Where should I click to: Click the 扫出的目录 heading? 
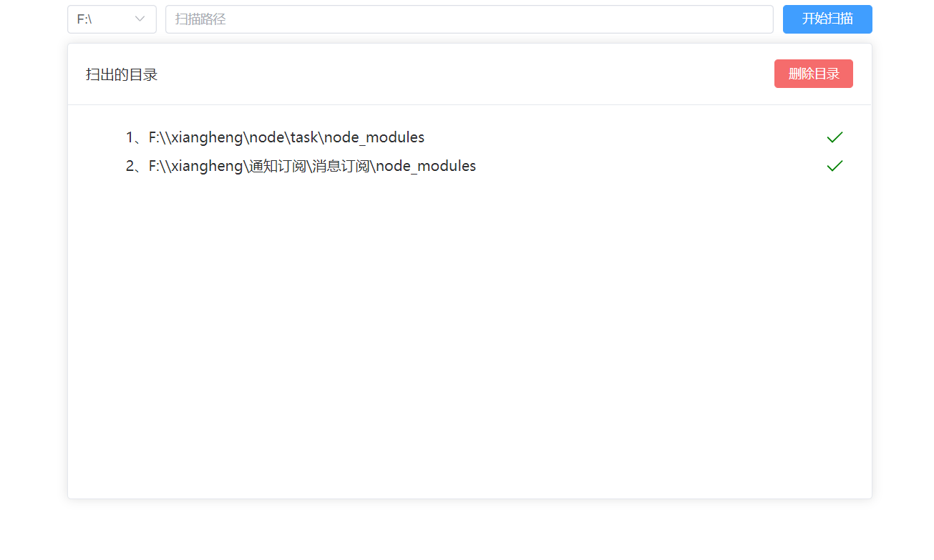122,74
